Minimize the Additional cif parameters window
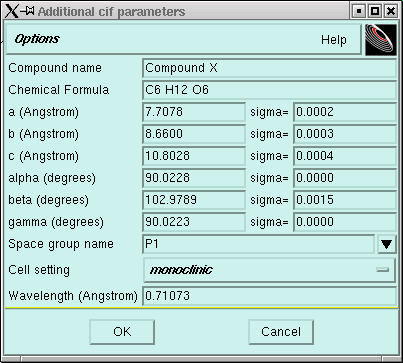Image resolution: width=403 pixels, height=363 pixels. [359, 11]
